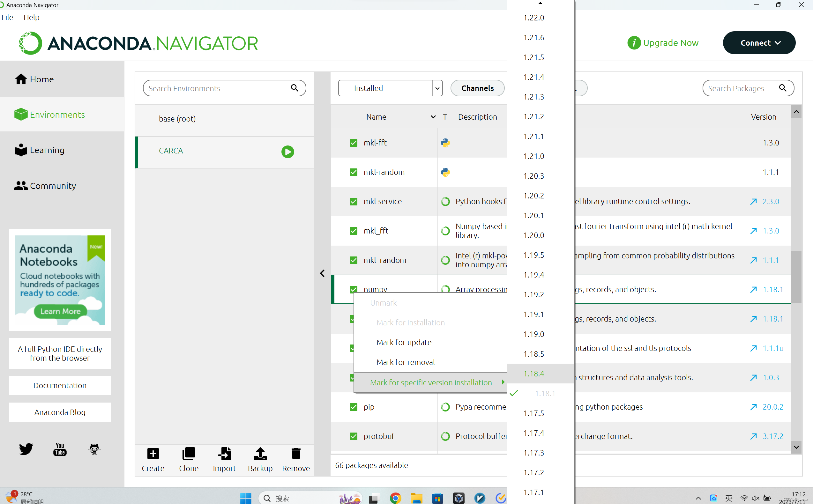Click the Create environment icon
This screenshot has height=504, width=813.
153,454
